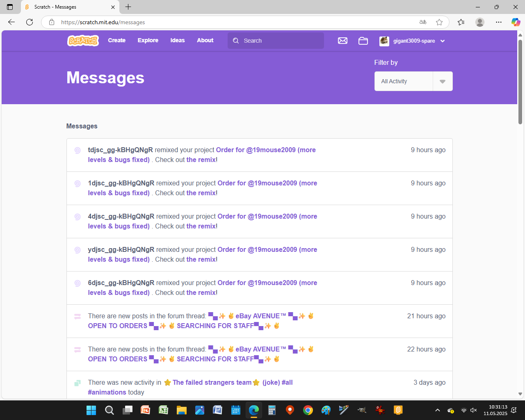
Task: Click the forum icon next to the eBay AVENUE message
Action: [x=77, y=317]
